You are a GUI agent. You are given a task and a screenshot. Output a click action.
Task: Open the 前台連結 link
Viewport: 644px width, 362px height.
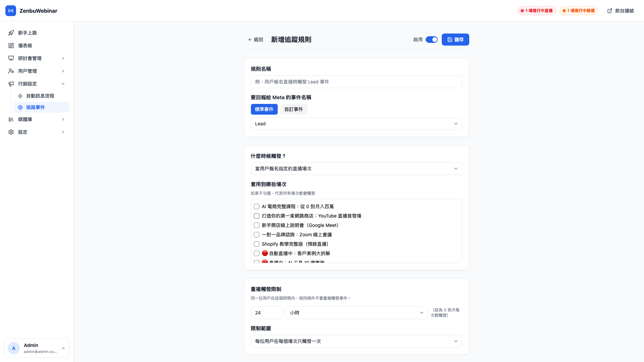point(621,11)
